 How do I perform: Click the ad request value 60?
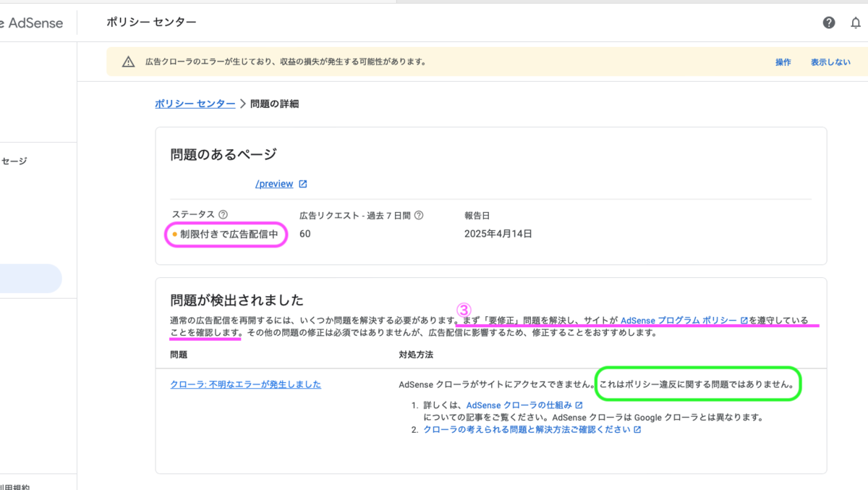305,234
